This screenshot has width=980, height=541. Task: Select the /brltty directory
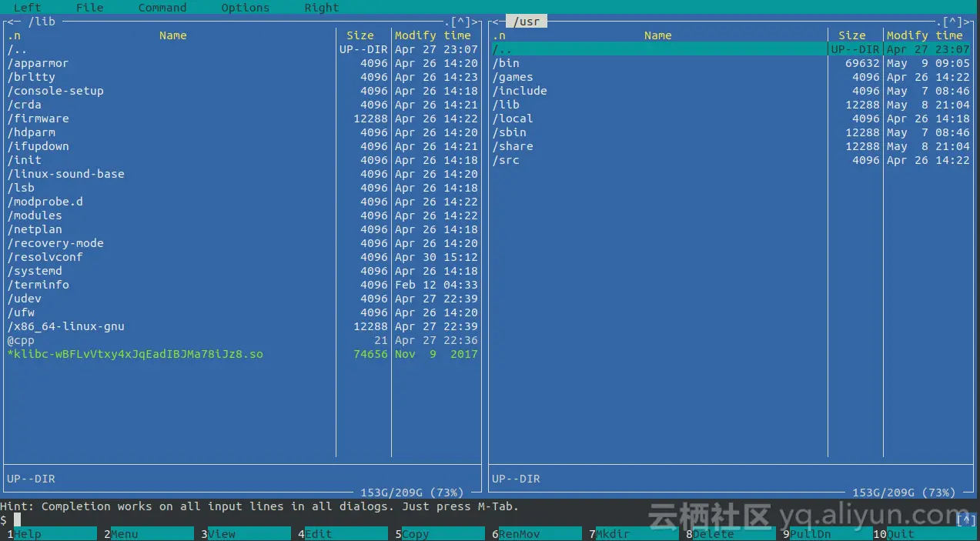(242, 77)
